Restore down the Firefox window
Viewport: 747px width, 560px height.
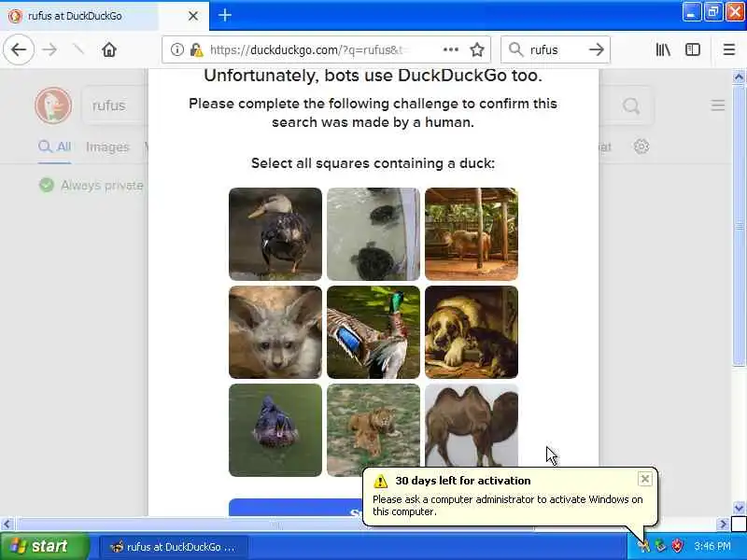coord(712,12)
